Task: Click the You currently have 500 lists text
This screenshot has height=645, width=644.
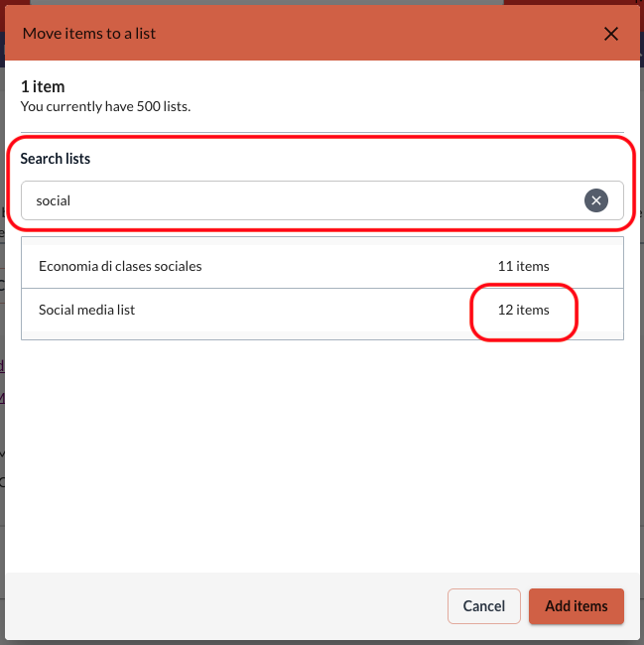Action: pos(106,106)
